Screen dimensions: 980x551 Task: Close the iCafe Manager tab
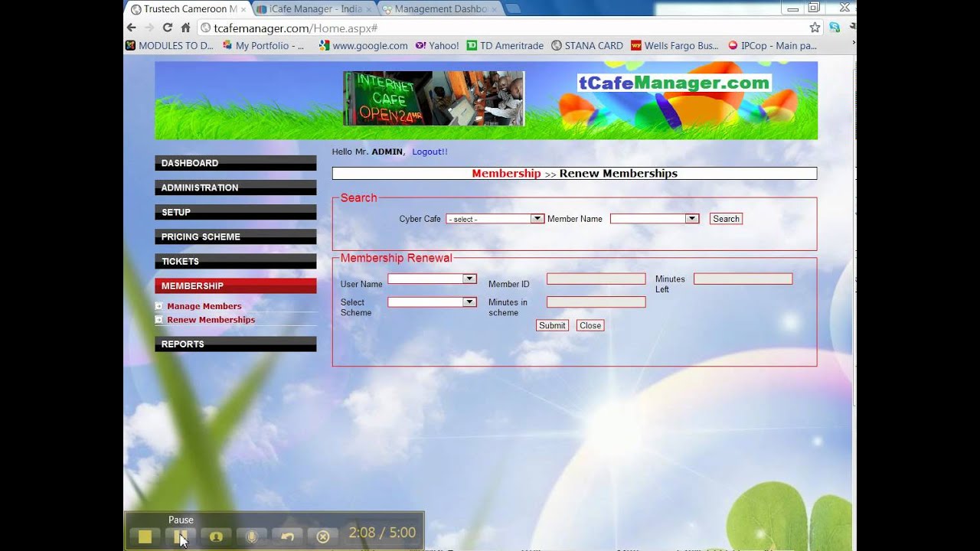pyautogui.click(x=369, y=9)
